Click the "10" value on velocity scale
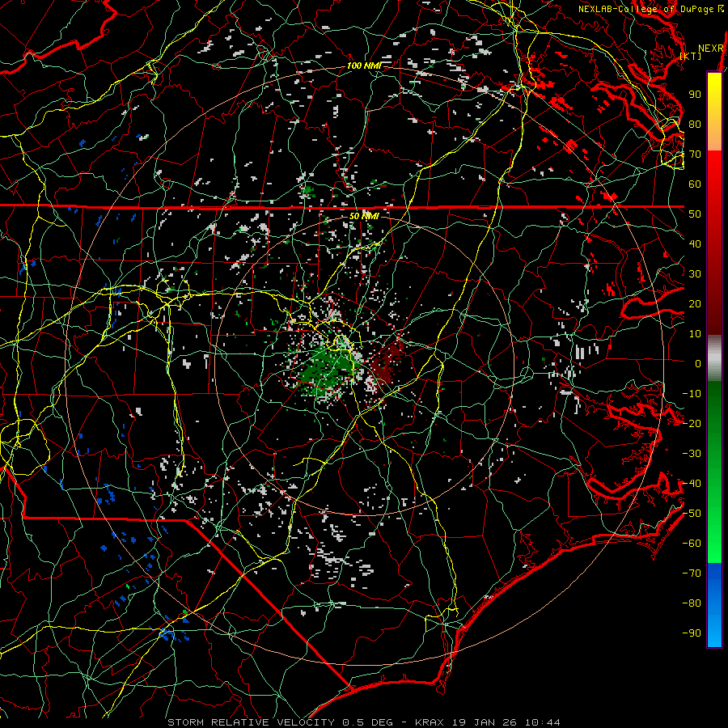 (x=695, y=334)
